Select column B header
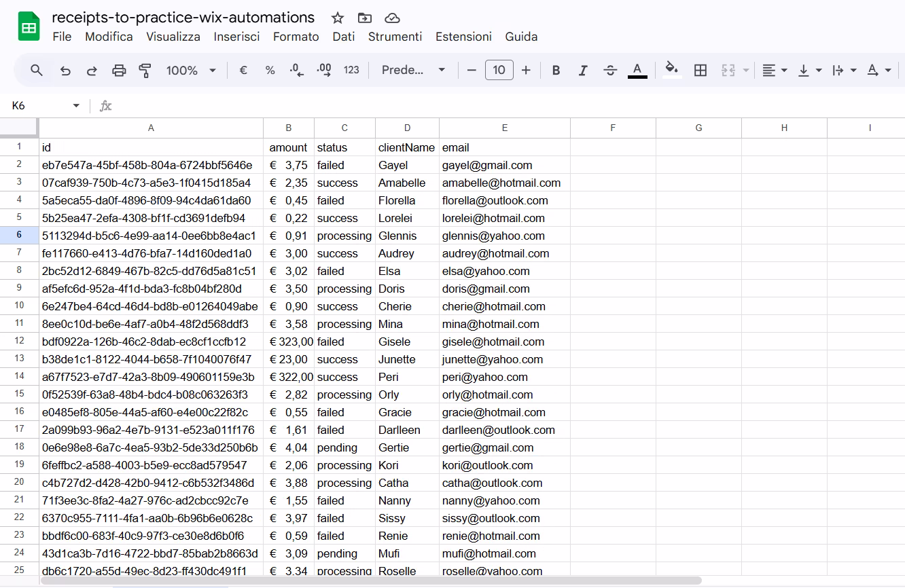905x588 pixels. tap(289, 128)
